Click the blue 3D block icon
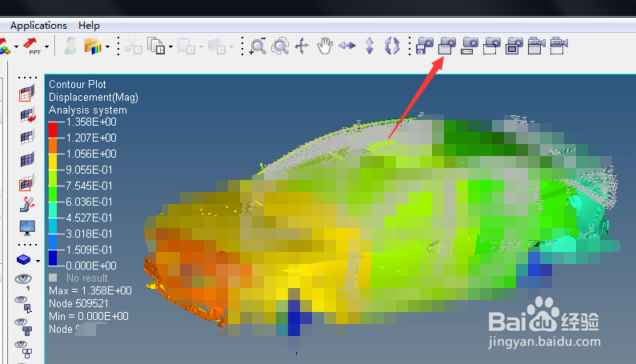Viewport: 636px width, 364px height. (x=23, y=259)
